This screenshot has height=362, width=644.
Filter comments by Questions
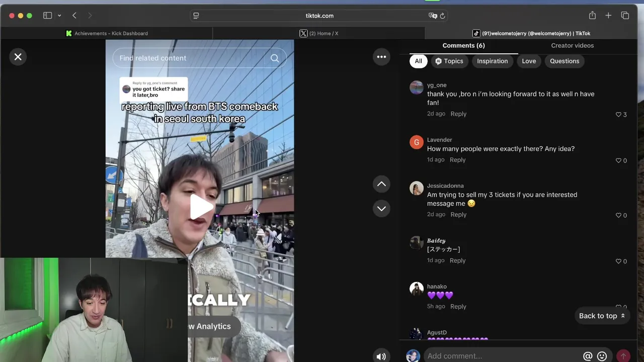click(565, 61)
